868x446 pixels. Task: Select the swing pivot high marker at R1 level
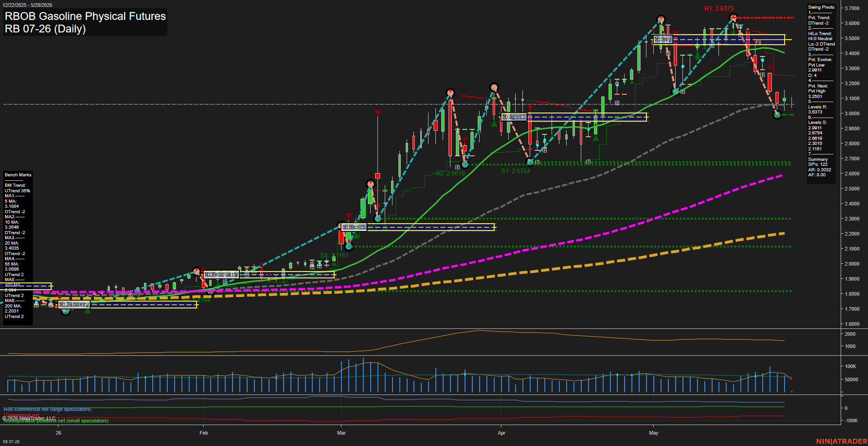(733, 18)
